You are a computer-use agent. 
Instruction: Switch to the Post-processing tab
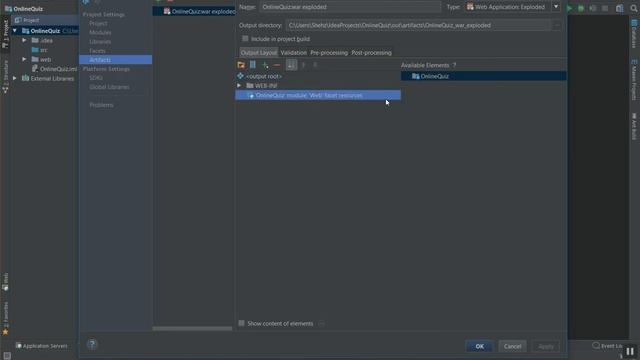371,53
